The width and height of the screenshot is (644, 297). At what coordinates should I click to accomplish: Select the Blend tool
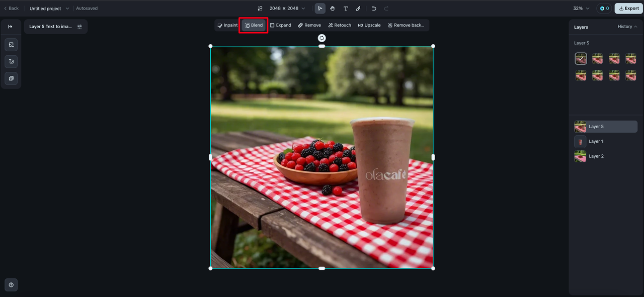click(254, 25)
